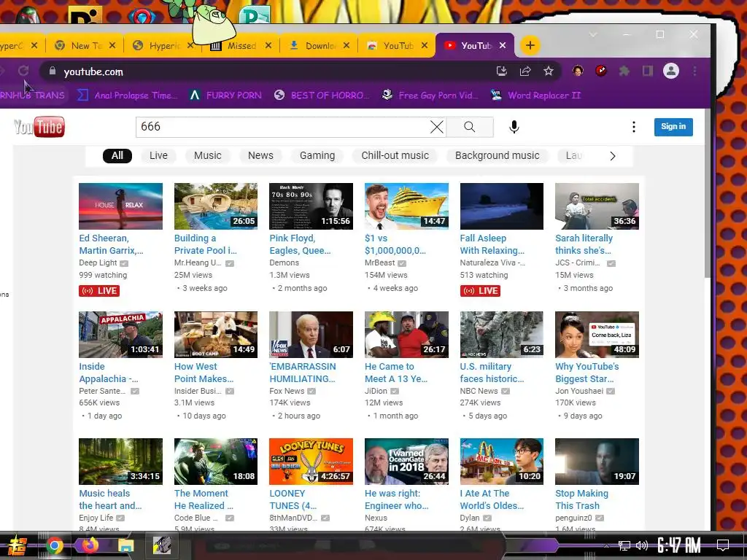Select the Music filter chip
The height and width of the screenshot is (560, 747).
[207, 156]
